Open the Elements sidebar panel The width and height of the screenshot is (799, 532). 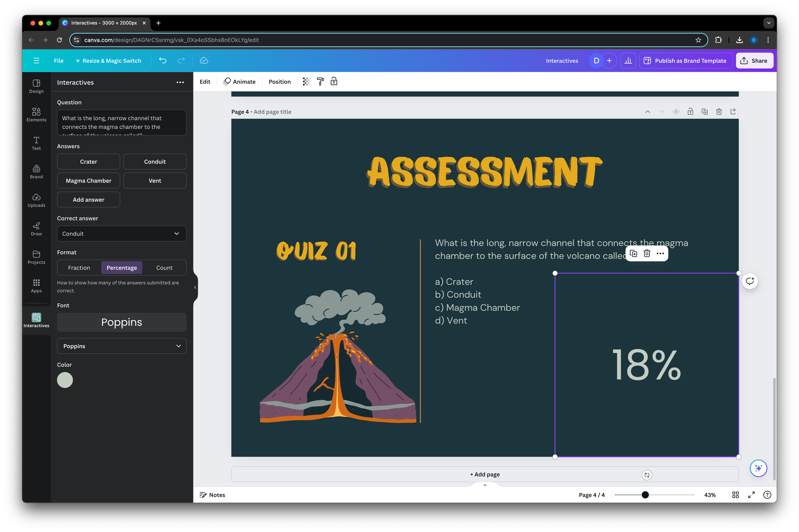point(36,114)
